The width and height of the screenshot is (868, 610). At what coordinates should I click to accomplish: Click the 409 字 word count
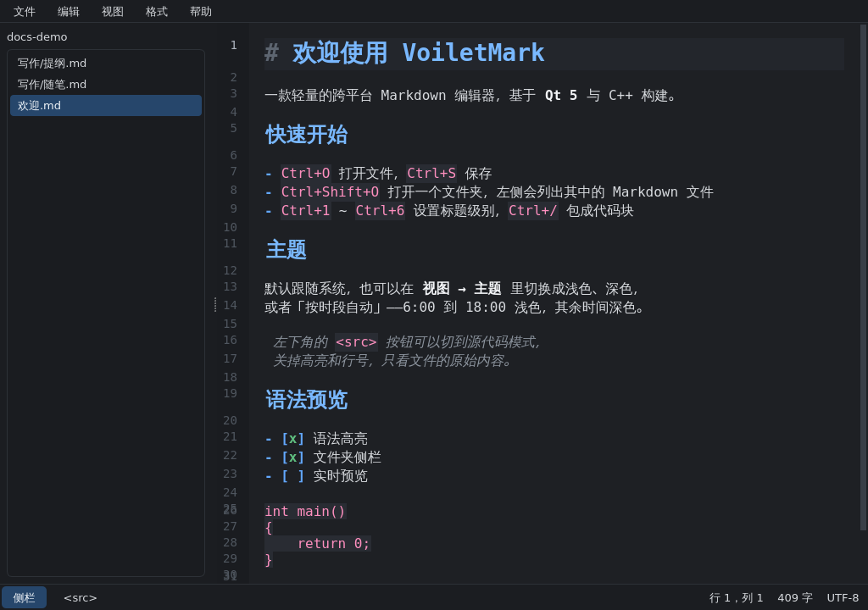pyautogui.click(x=795, y=598)
